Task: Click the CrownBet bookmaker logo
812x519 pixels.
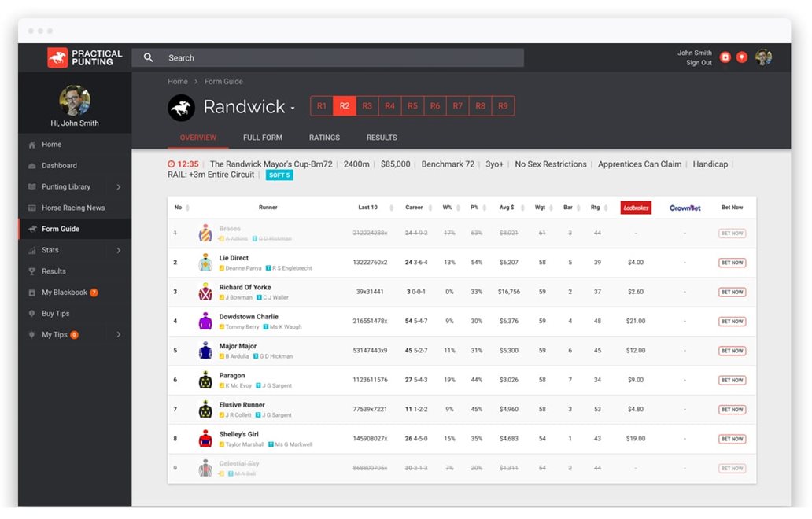Action: click(x=685, y=208)
